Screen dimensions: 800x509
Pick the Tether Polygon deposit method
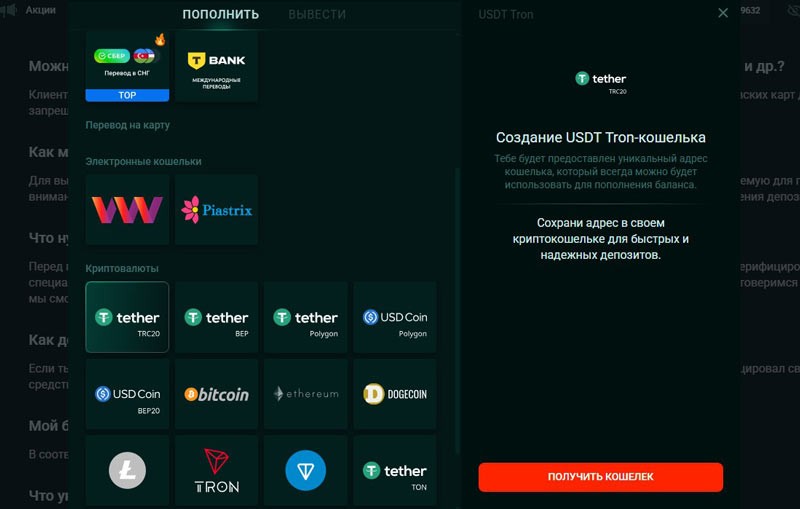click(306, 317)
